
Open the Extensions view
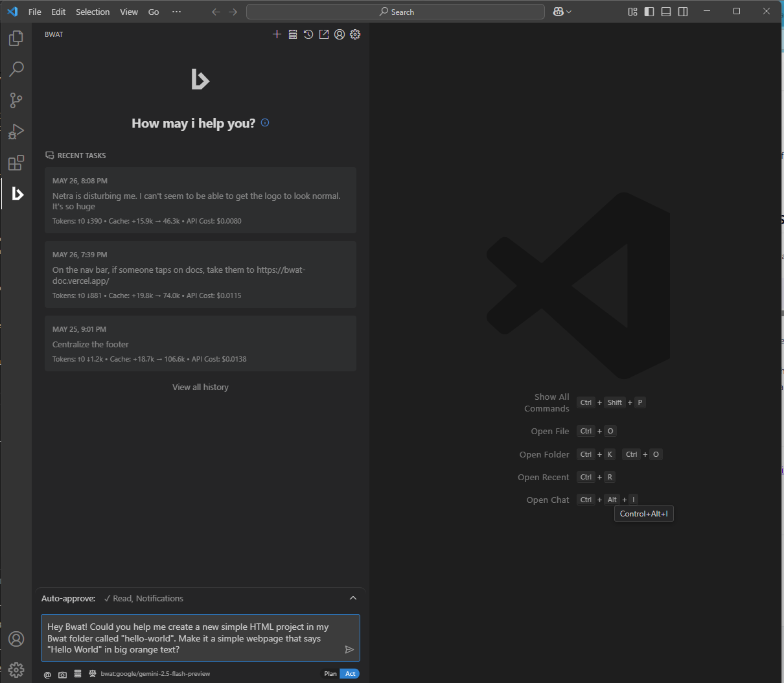[16, 163]
